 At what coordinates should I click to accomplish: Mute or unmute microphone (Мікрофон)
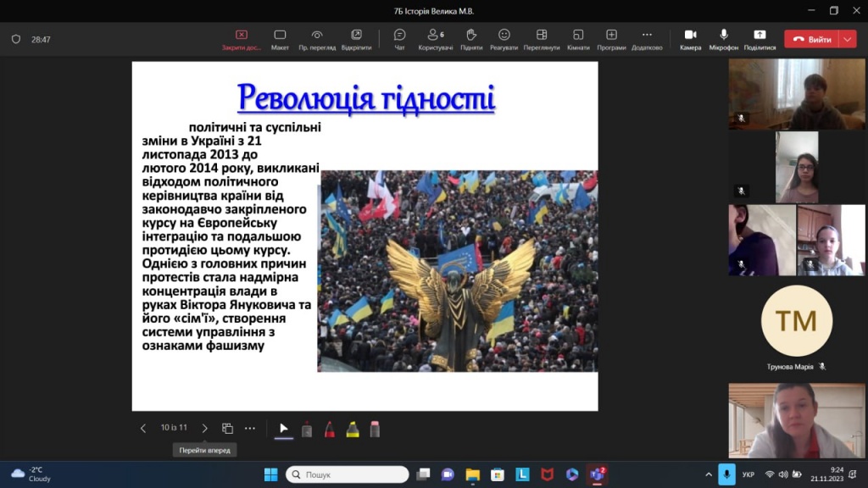(x=724, y=39)
